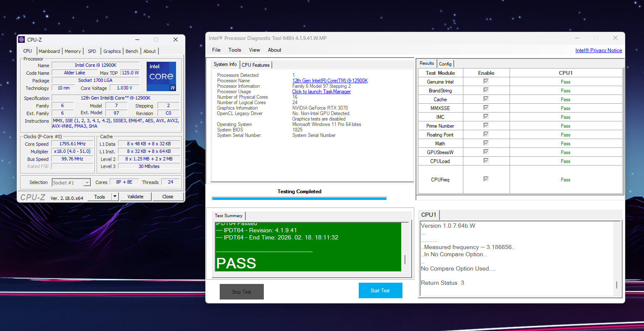Expand the Tools dropdown arrow in CPU-Z
Viewport: 644px width, 331px height.
click(115, 197)
